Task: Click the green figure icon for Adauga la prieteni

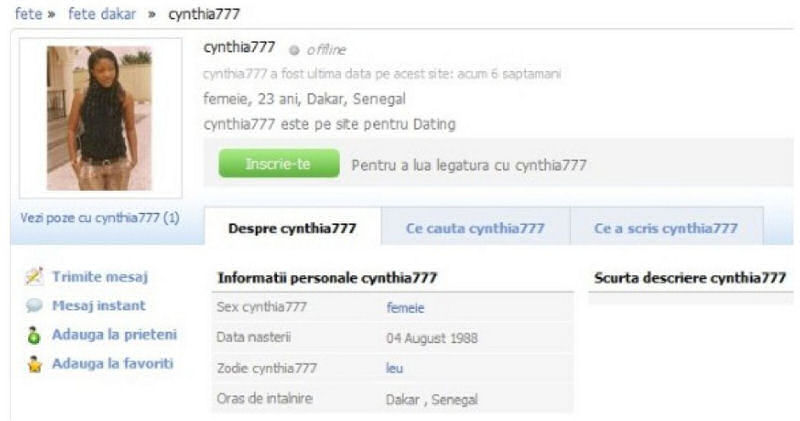Action: 34,335
